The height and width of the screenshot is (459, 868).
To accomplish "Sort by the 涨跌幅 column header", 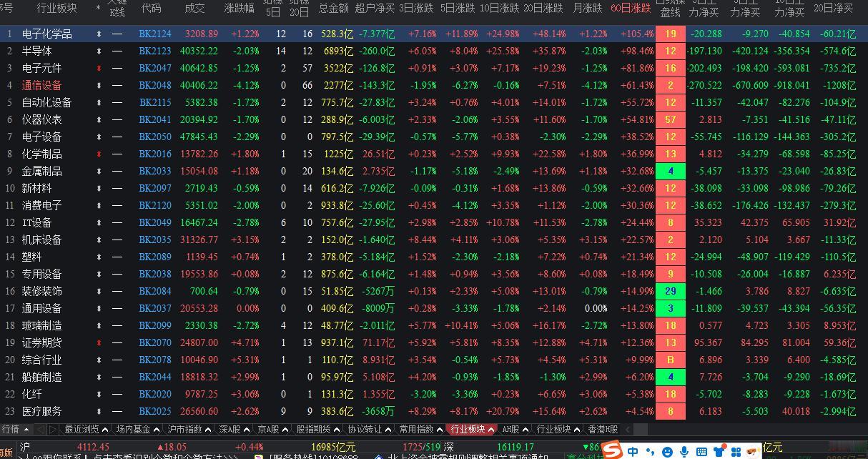I will pos(239,9).
